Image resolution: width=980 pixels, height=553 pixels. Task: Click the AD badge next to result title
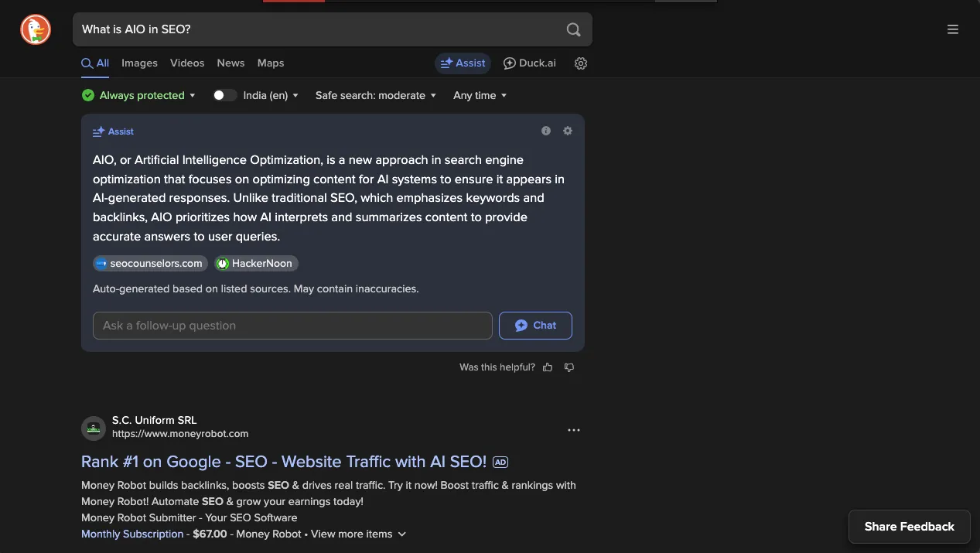click(x=500, y=463)
